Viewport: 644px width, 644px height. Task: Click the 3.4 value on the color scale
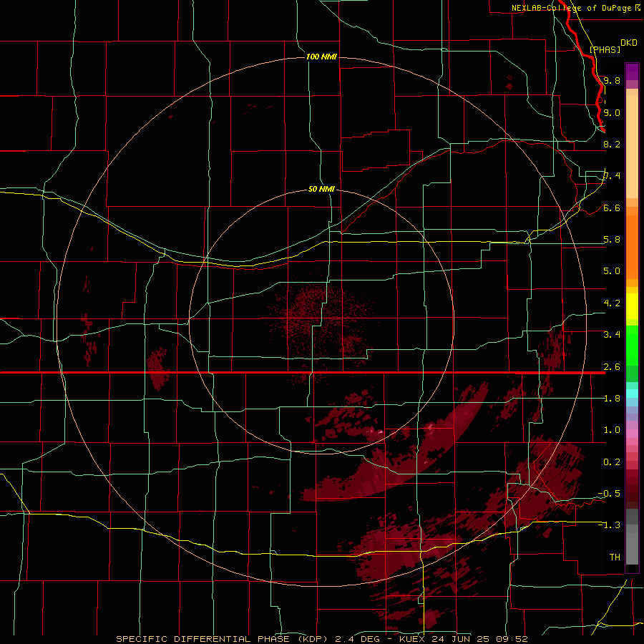click(x=612, y=335)
